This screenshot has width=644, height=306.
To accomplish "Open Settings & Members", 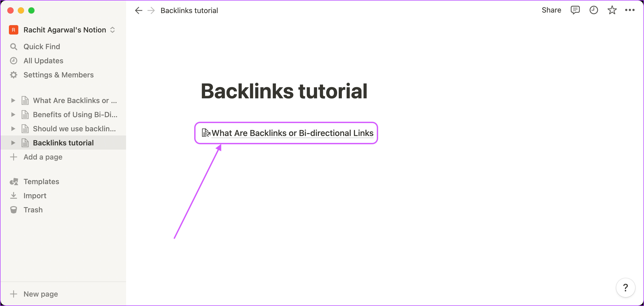I will [59, 75].
